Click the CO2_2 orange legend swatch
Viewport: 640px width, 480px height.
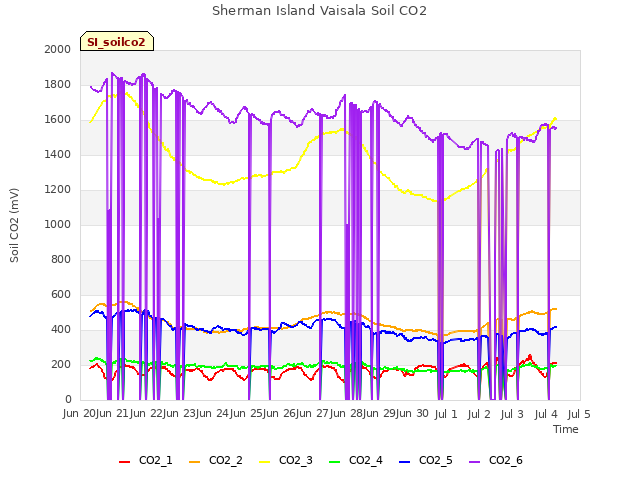(x=195, y=462)
